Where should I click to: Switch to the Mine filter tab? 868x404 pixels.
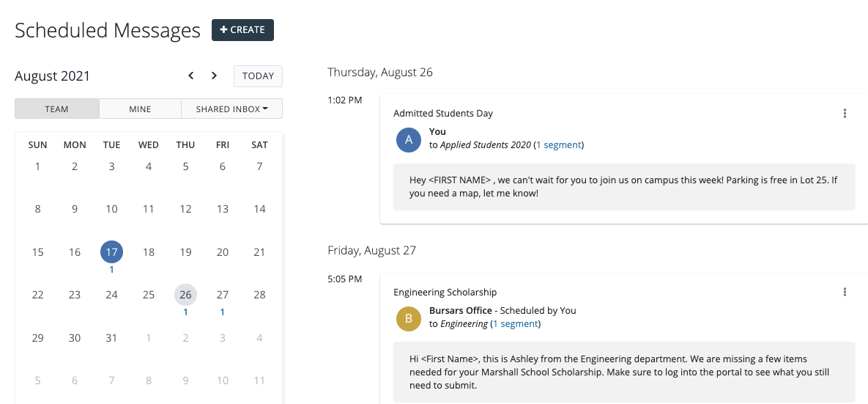pos(140,109)
